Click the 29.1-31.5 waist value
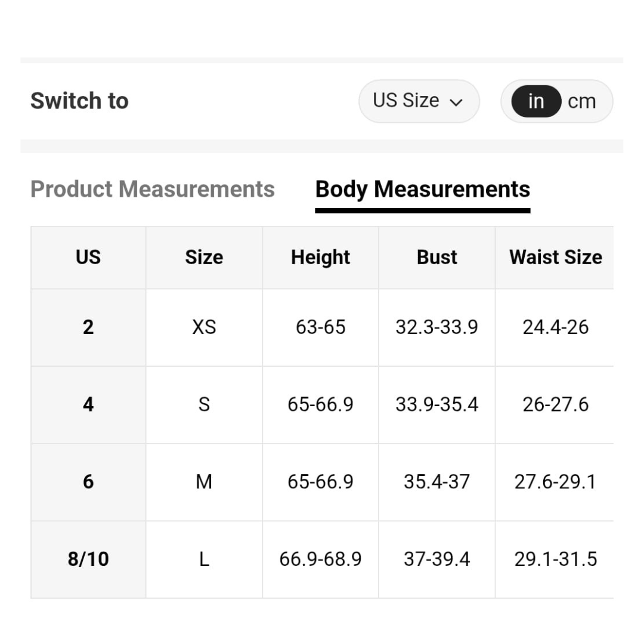The width and height of the screenshot is (644, 644). tap(555, 559)
